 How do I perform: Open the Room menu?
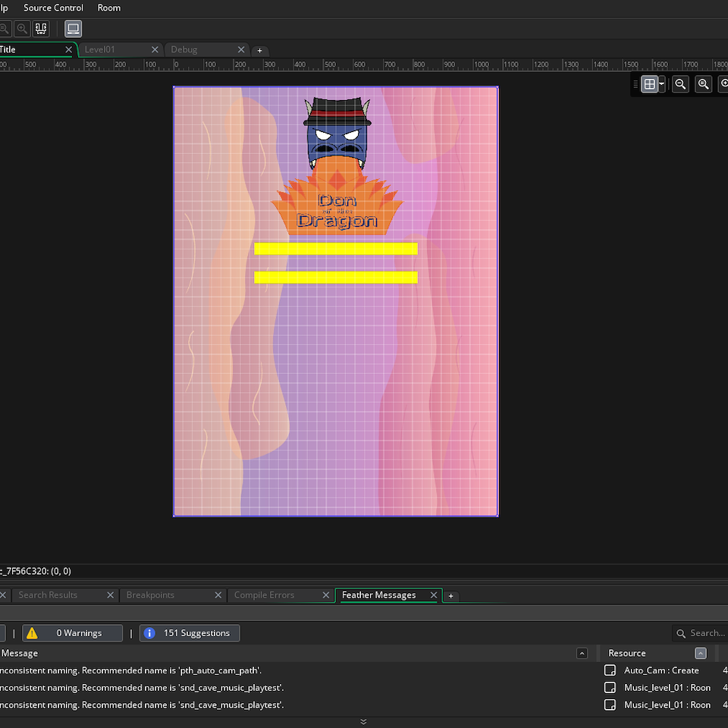[x=109, y=8]
